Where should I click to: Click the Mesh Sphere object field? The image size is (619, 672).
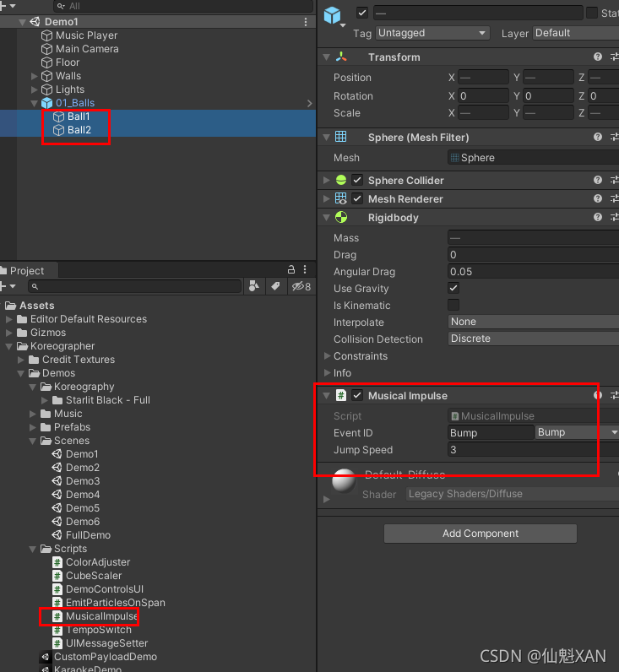pyautogui.click(x=533, y=158)
